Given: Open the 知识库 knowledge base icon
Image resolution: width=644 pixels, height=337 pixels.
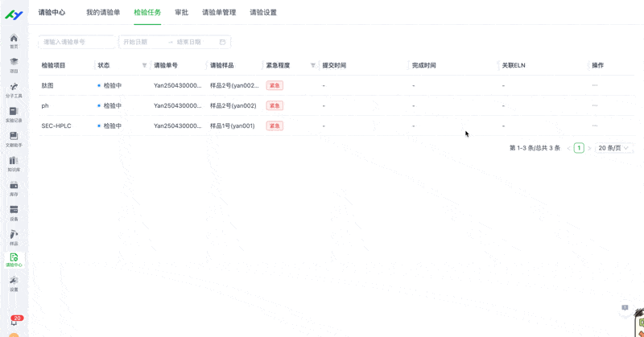Looking at the screenshot, I should click(x=14, y=164).
